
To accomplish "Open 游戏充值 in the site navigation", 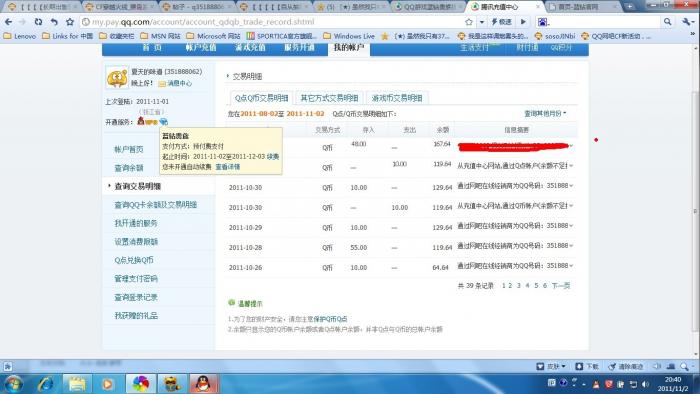I will pos(250,47).
